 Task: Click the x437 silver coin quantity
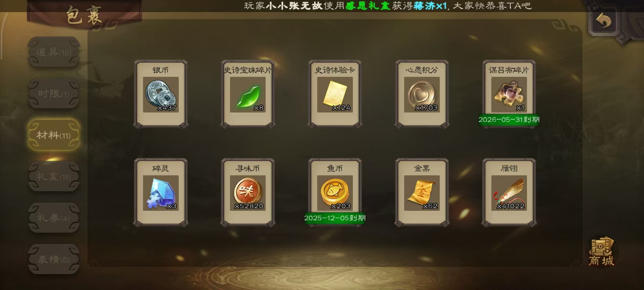(x=167, y=108)
